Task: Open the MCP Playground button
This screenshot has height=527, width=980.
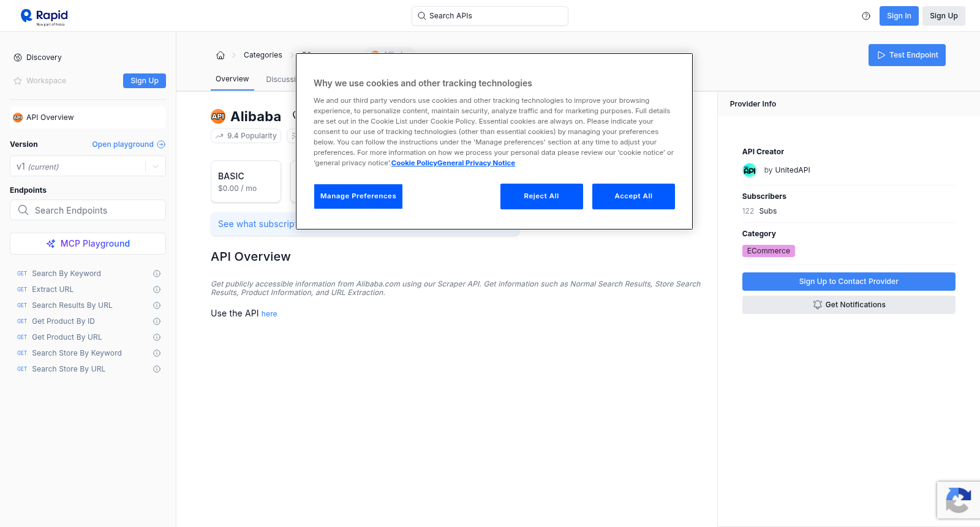Action: [88, 244]
